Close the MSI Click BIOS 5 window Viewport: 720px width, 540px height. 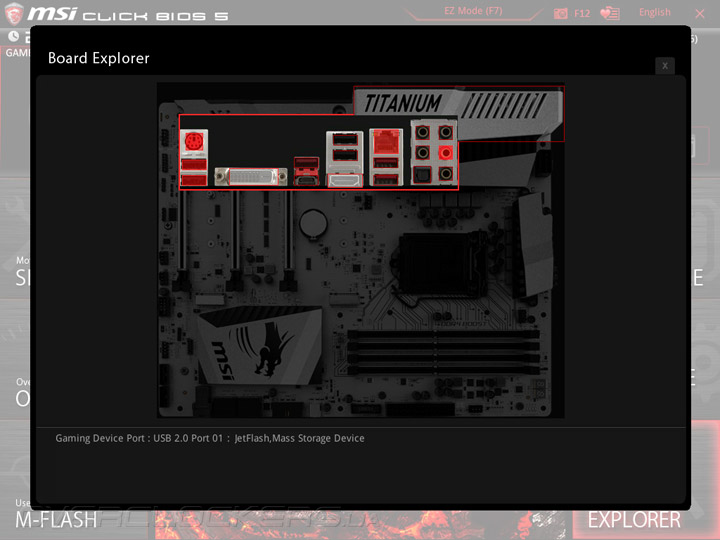pos(700,14)
